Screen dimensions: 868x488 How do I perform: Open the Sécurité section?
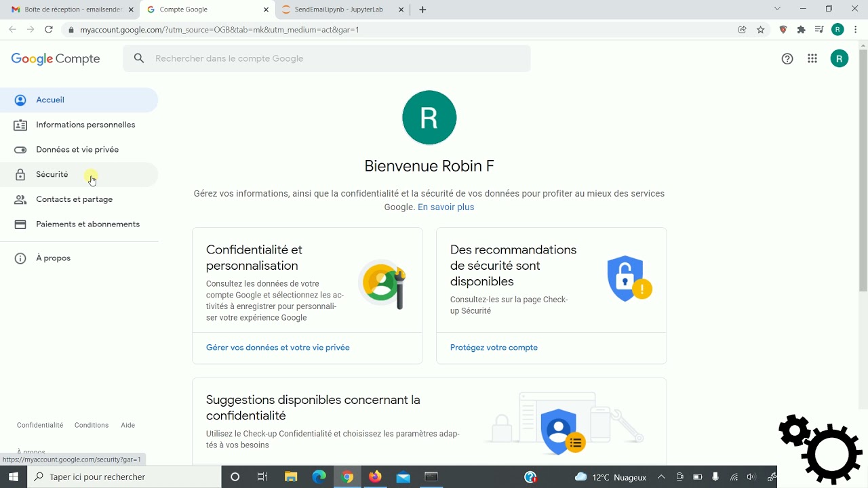[79, 175]
